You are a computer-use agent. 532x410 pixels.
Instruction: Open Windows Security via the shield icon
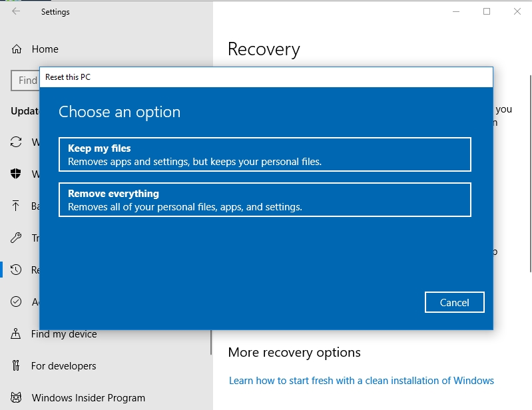coord(16,174)
